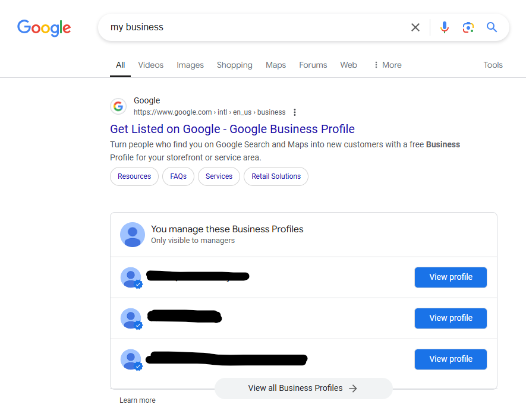Open the Tools options
Viewport: 526px width, 420px height.
coord(493,65)
